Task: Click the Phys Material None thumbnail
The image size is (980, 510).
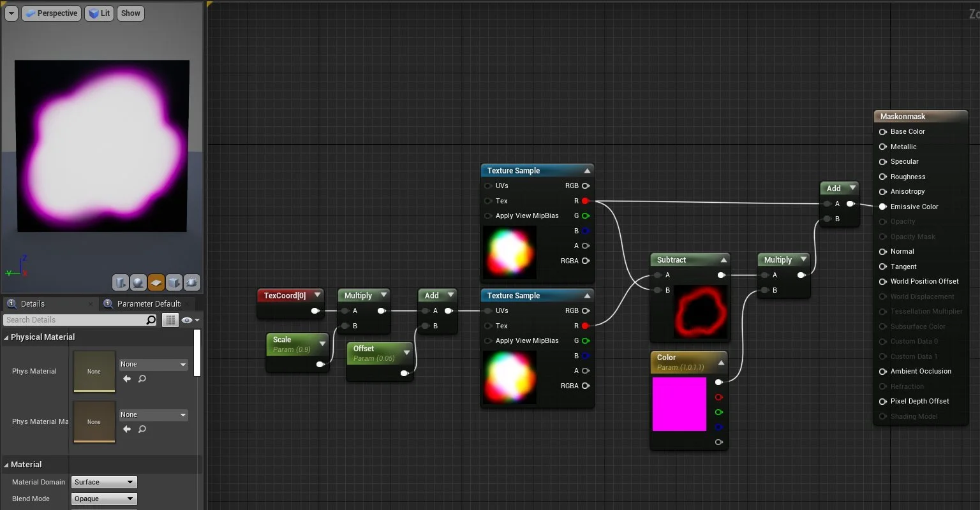Action: [x=94, y=372]
